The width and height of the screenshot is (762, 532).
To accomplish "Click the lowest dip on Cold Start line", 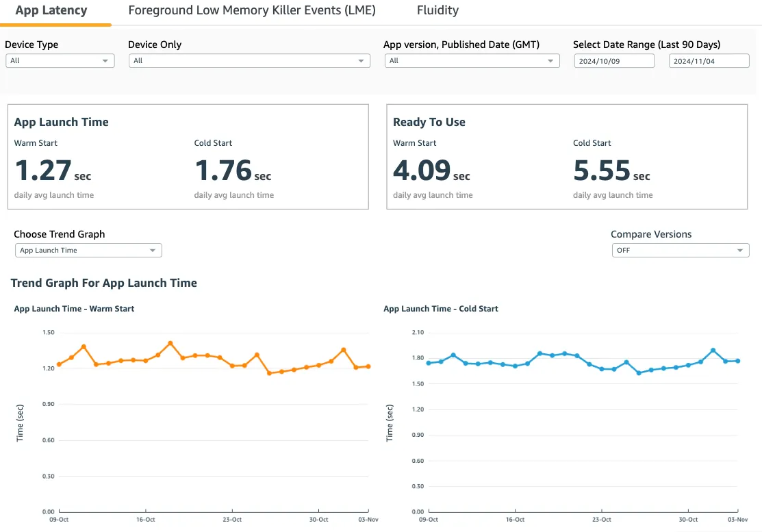I will pos(639,373).
